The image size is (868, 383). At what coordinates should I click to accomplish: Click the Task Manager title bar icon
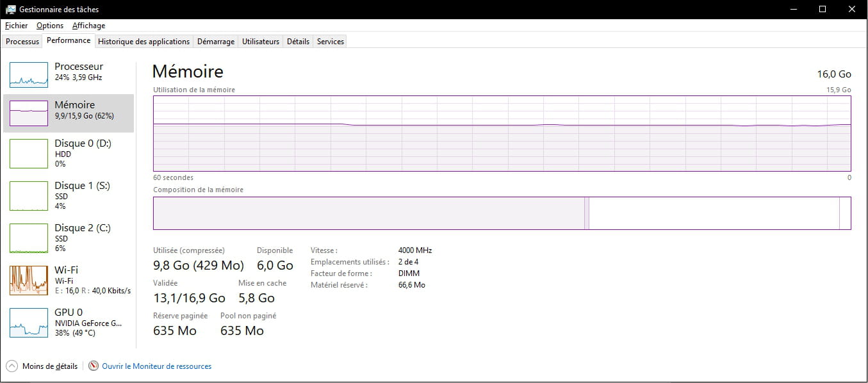point(11,10)
